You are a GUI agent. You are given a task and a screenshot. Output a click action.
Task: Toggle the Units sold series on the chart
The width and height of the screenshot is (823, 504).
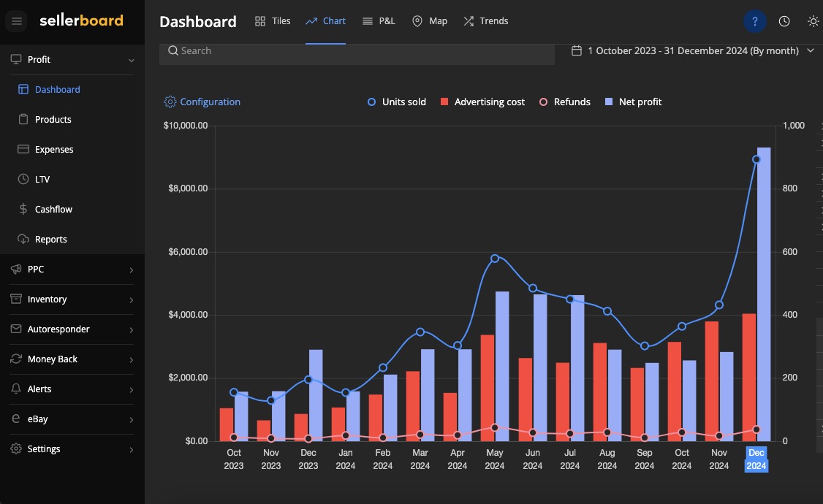[x=397, y=102]
